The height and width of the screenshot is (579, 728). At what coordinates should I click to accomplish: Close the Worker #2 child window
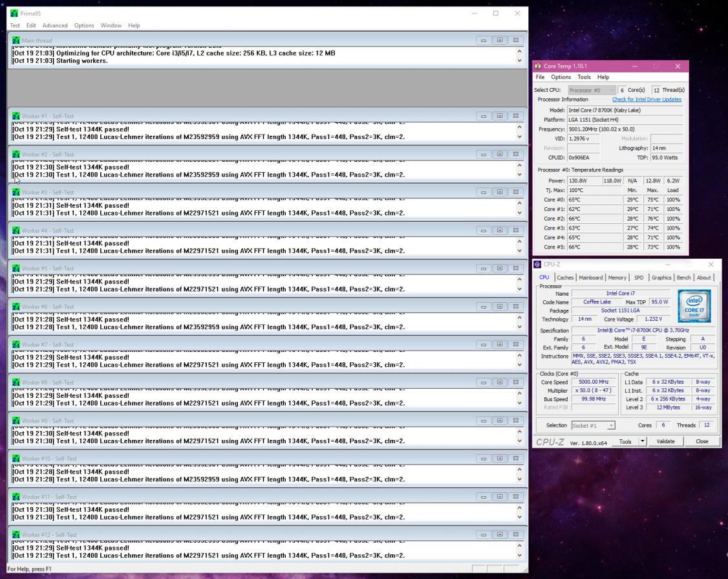[x=515, y=154]
